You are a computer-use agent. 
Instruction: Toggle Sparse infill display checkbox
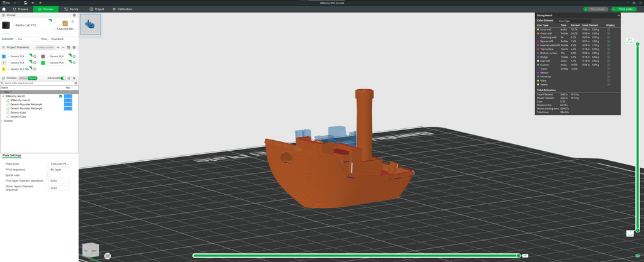(609, 41)
